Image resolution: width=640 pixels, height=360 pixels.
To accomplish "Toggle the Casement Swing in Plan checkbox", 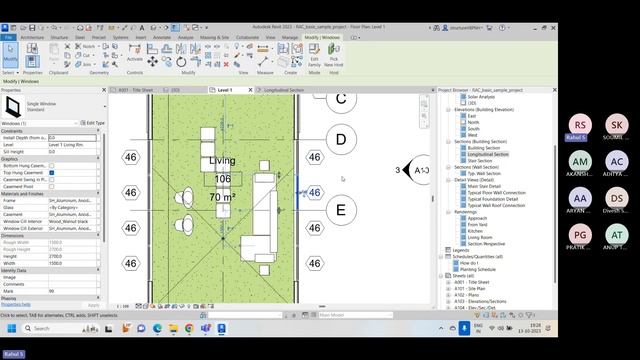I will [51, 180].
